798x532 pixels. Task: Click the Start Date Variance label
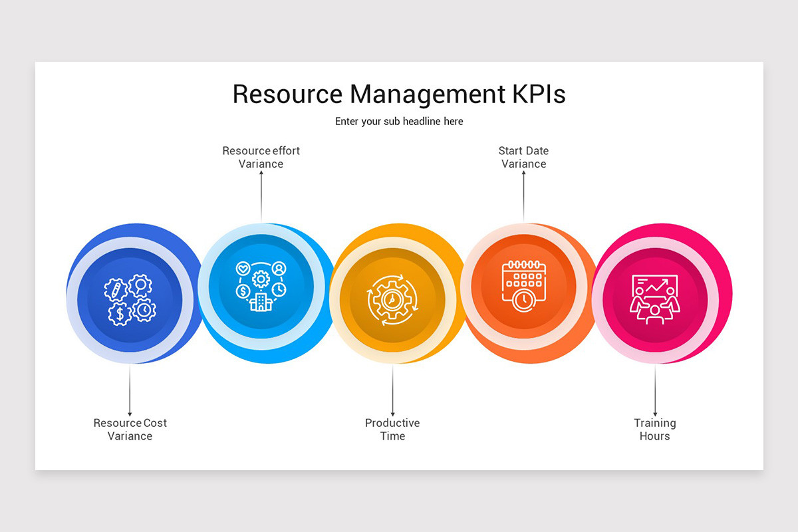coord(523,158)
